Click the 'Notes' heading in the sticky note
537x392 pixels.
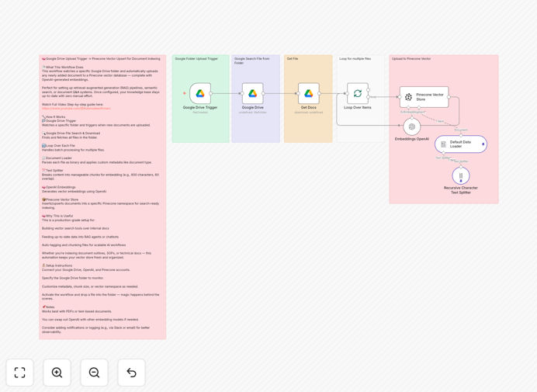(48, 307)
